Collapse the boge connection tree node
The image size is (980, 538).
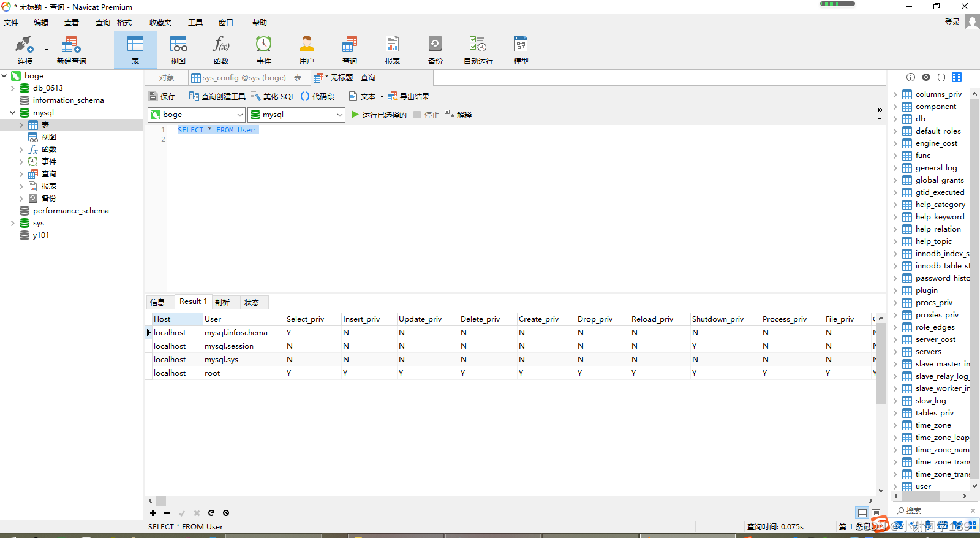point(4,76)
